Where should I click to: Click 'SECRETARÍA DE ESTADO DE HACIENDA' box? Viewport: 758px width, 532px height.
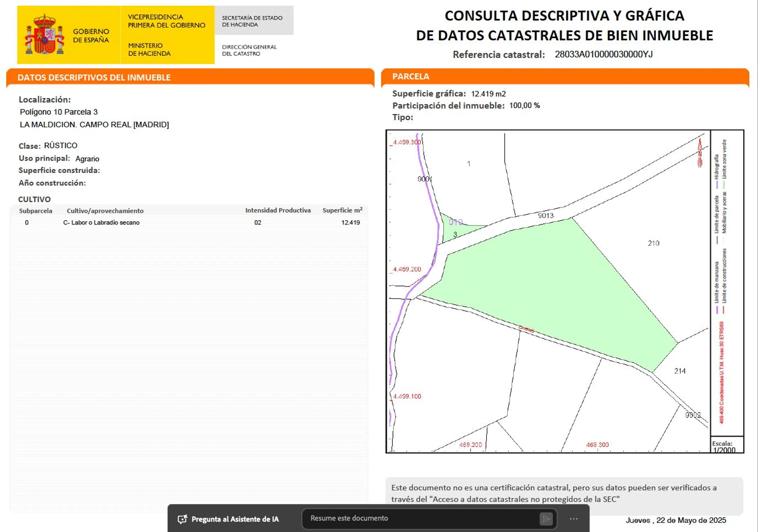coord(254,20)
